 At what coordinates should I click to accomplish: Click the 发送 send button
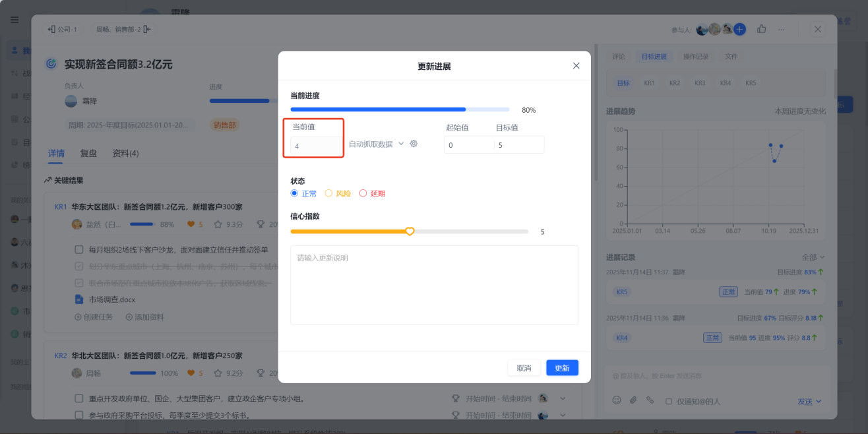tap(805, 401)
